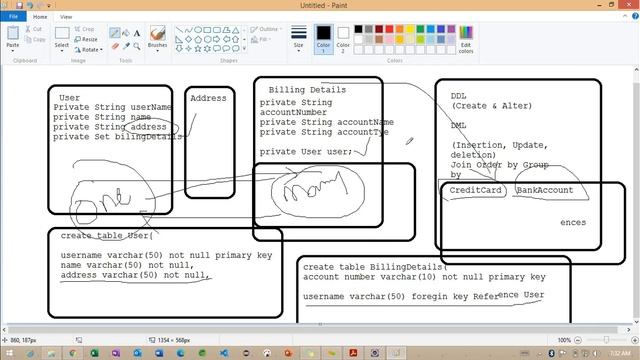Collapse the ribbon with the chevron
The width and height of the screenshot is (640, 360).
[624, 16]
